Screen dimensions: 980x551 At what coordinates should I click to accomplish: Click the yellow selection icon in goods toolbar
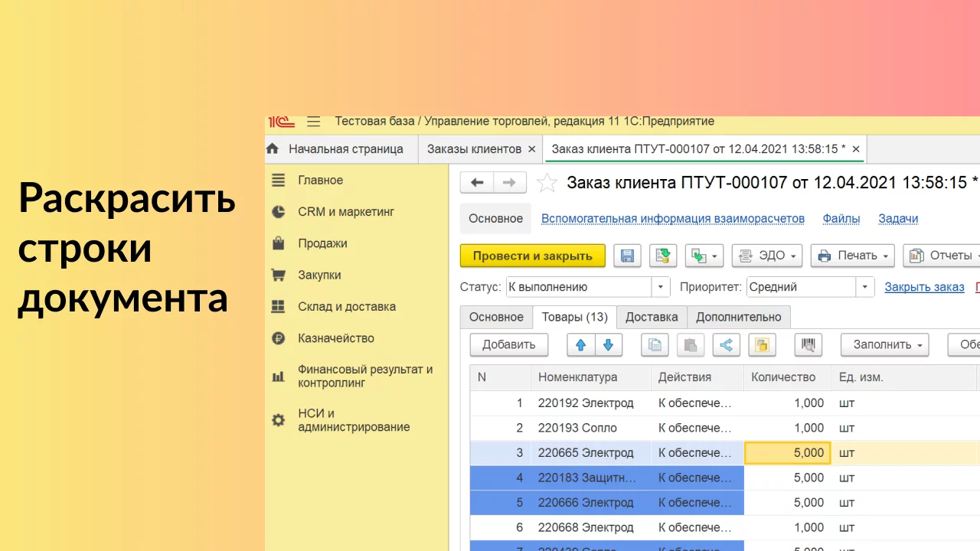762,344
